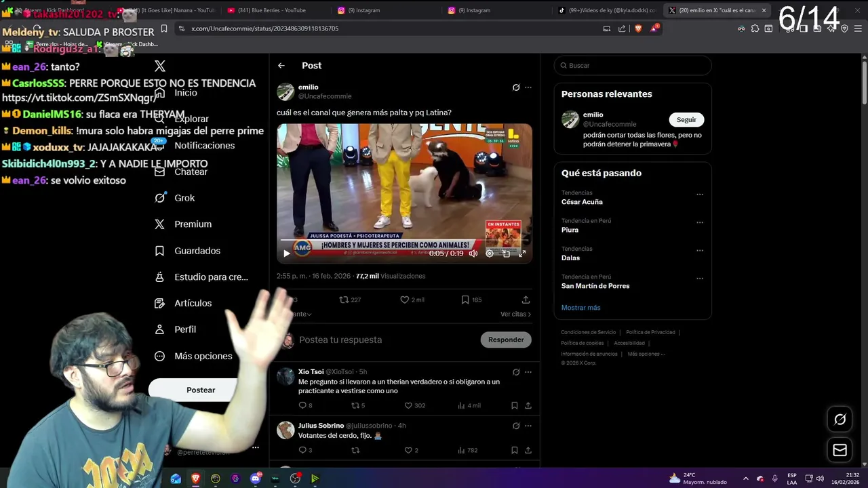View analytics of Xio Tsoi's comment

click(x=469, y=405)
